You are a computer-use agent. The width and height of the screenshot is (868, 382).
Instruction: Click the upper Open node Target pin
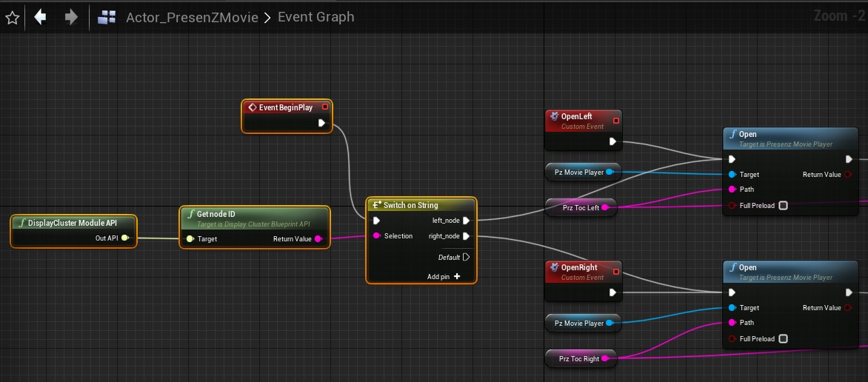[732, 175]
